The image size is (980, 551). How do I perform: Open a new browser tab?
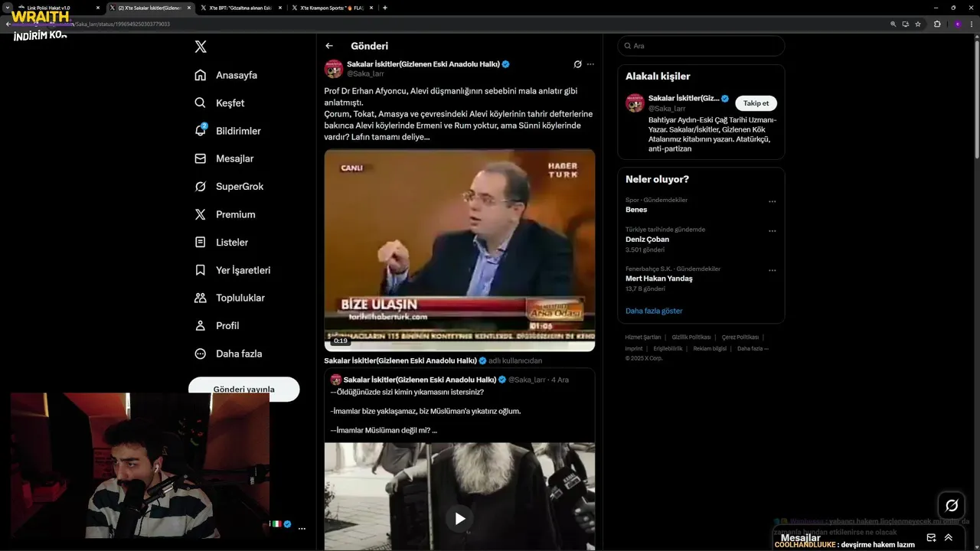pos(384,8)
